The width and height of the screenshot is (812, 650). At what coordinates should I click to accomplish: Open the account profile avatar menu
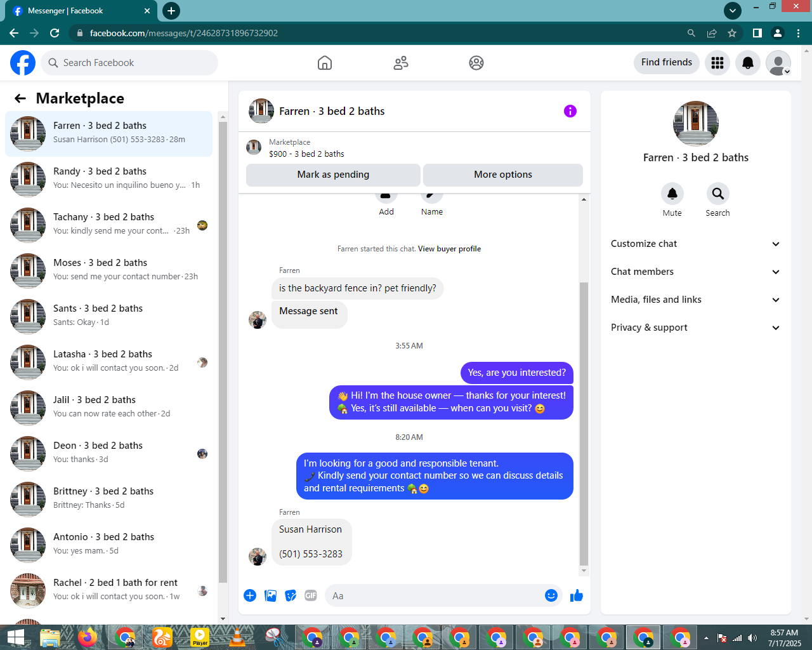pos(778,63)
